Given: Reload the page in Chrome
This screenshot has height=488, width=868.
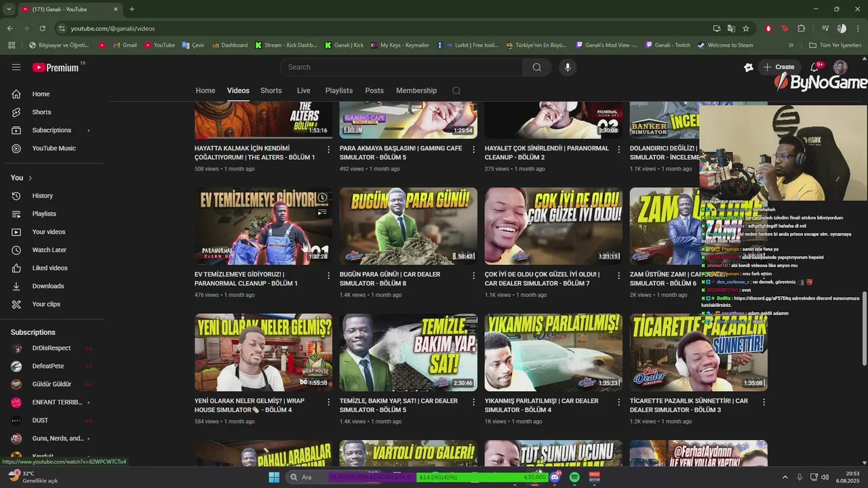Looking at the screenshot, I should click(x=42, y=28).
